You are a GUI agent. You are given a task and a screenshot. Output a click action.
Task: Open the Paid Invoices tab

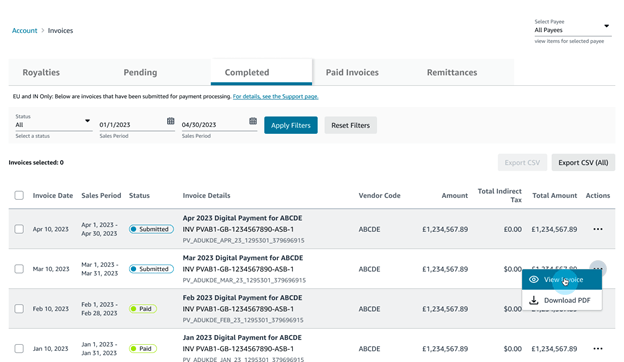(352, 72)
